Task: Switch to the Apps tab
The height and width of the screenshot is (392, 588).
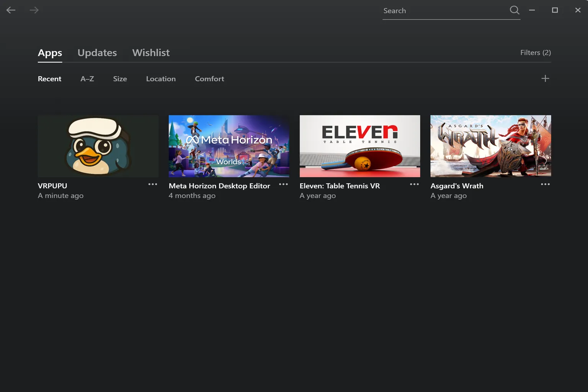Action: 50,53
